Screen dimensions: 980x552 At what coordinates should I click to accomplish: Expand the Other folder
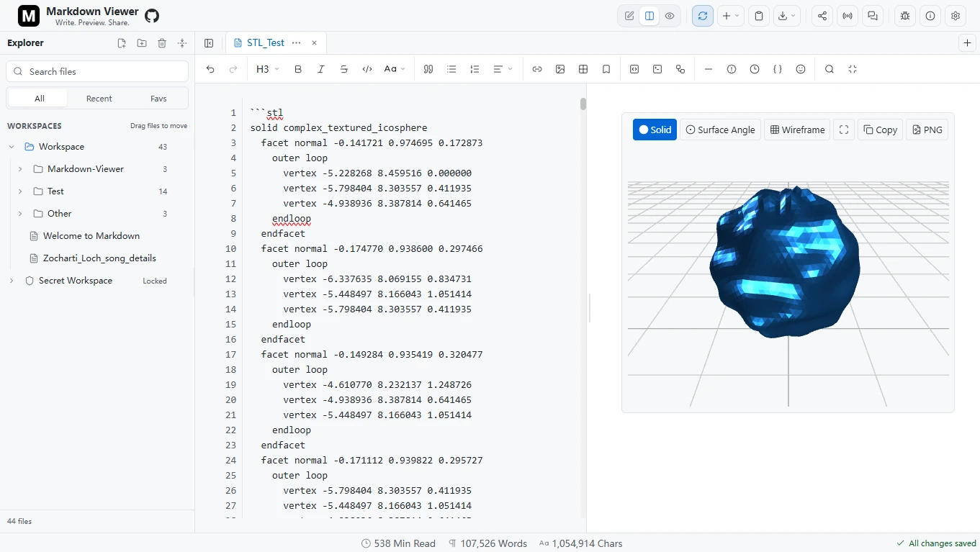point(20,214)
